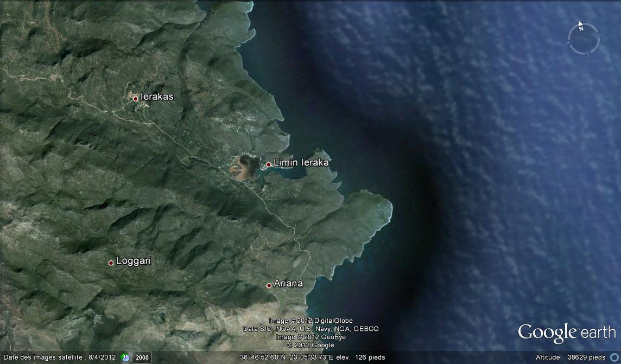Select the Ariana placemark dot
Viewport: 621px width, 364px height.
pos(269,285)
